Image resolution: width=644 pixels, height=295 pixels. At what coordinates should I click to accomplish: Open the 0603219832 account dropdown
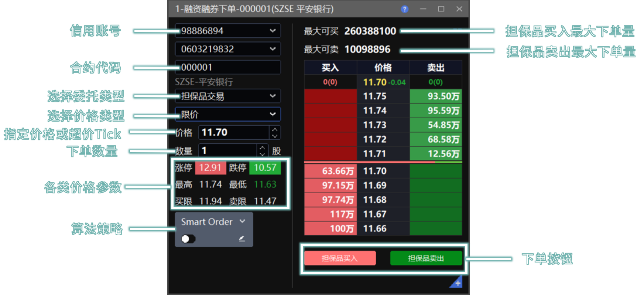[273, 49]
